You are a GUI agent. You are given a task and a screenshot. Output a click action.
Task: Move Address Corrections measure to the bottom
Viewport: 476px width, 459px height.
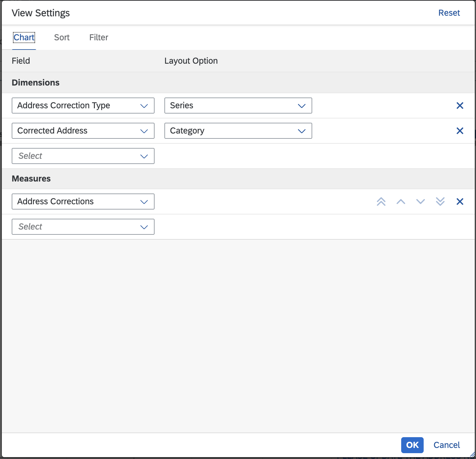(440, 202)
